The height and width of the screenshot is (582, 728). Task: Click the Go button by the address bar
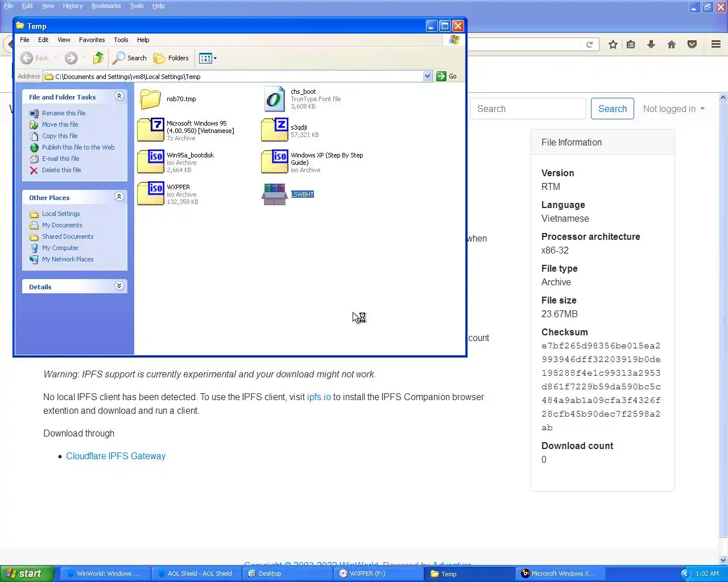point(447,76)
